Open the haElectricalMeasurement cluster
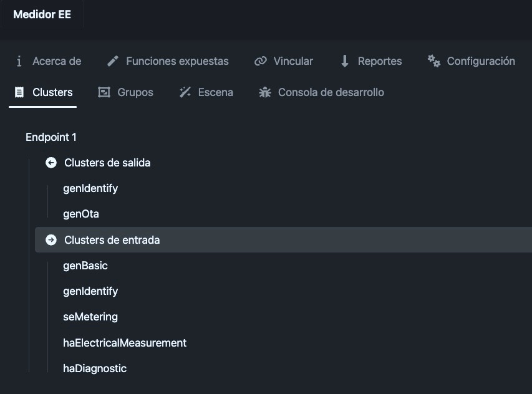Screen dimensions: 532x394 coord(125,343)
